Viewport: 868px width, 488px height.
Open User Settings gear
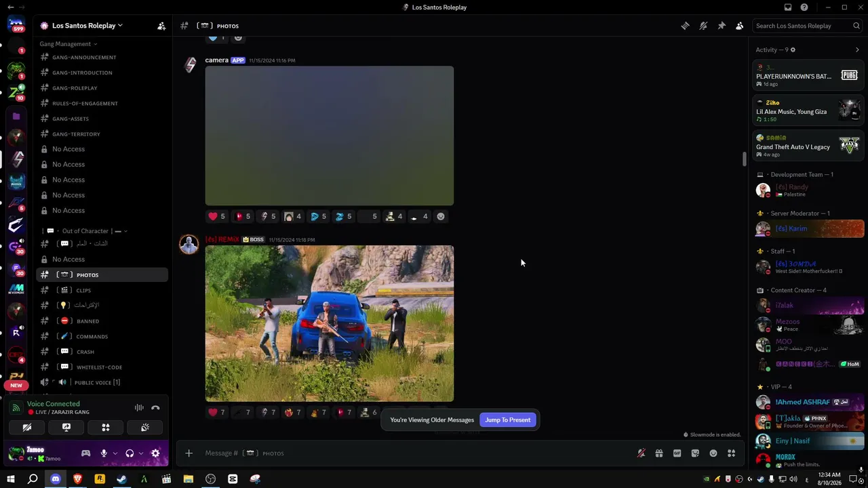pos(155,453)
